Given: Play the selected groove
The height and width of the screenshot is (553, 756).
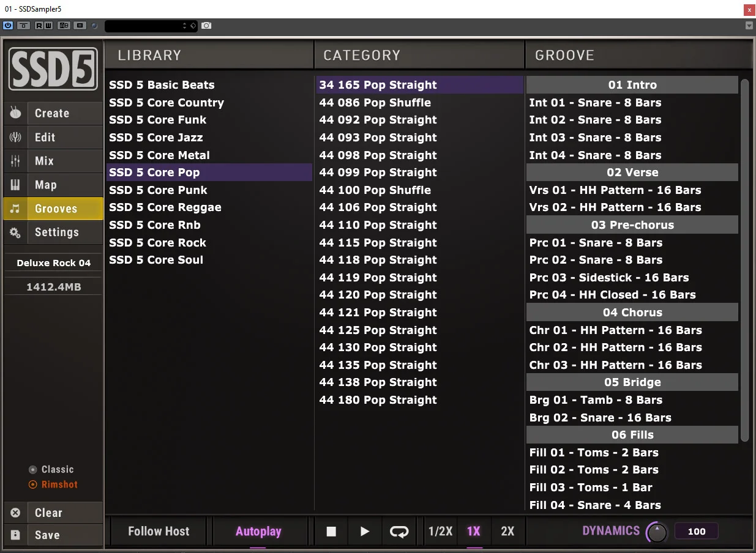Looking at the screenshot, I should [365, 532].
